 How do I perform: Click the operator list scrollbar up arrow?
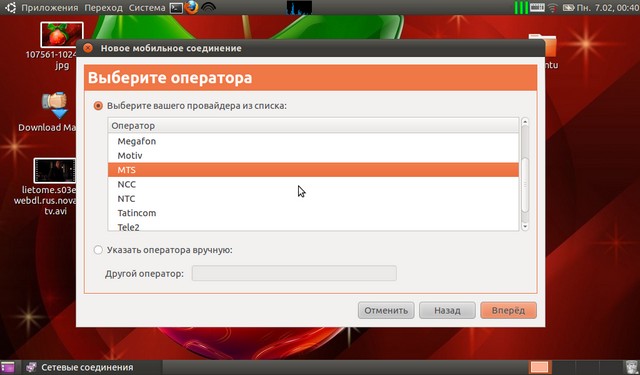click(525, 121)
